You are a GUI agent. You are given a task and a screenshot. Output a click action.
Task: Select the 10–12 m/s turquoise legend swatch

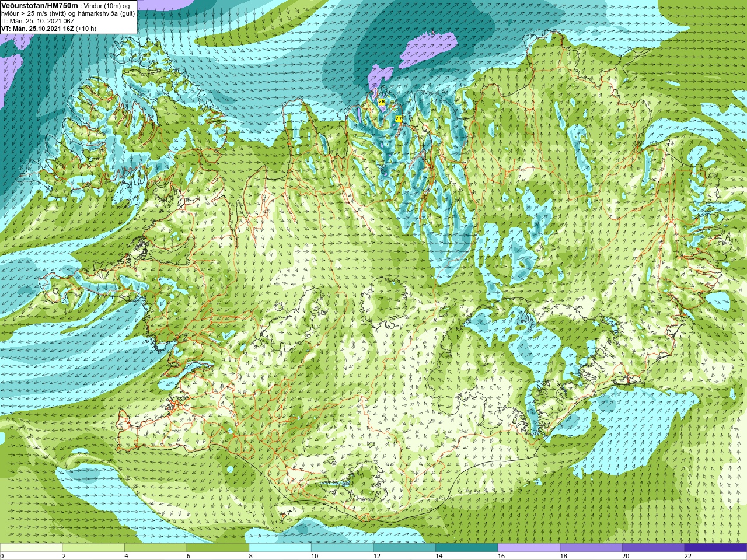[x=342, y=548]
